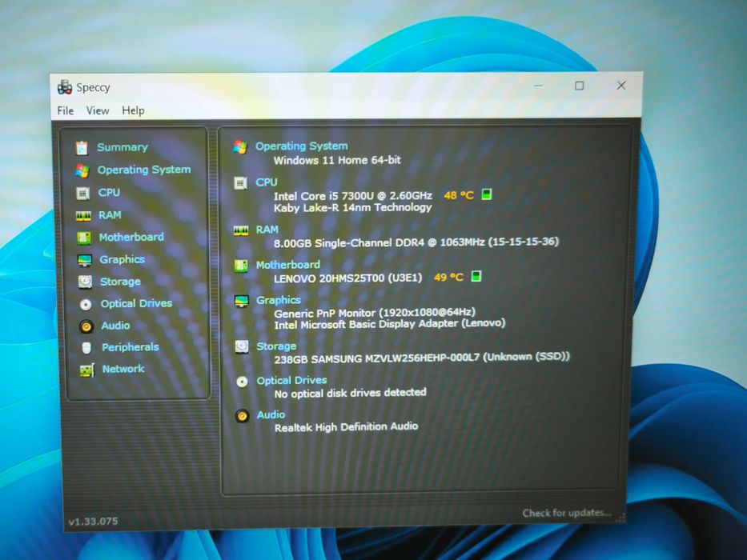Click the Check for updates link

pyautogui.click(x=566, y=513)
